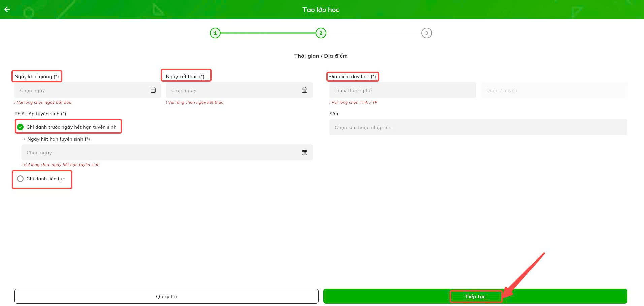Click error Vui lòng chọn ngày kết thúc
644x306 pixels.
point(194,102)
